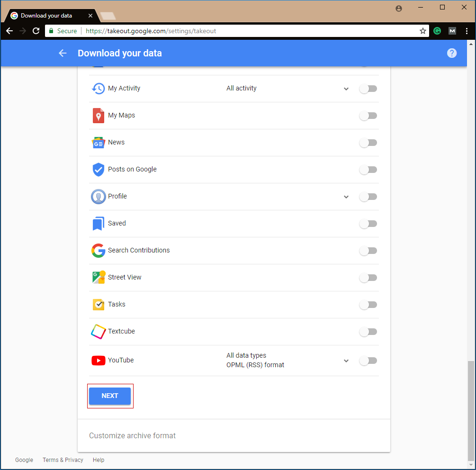476x470 pixels.
Task: Click the My Maps pin icon
Action: (x=98, y=116)
